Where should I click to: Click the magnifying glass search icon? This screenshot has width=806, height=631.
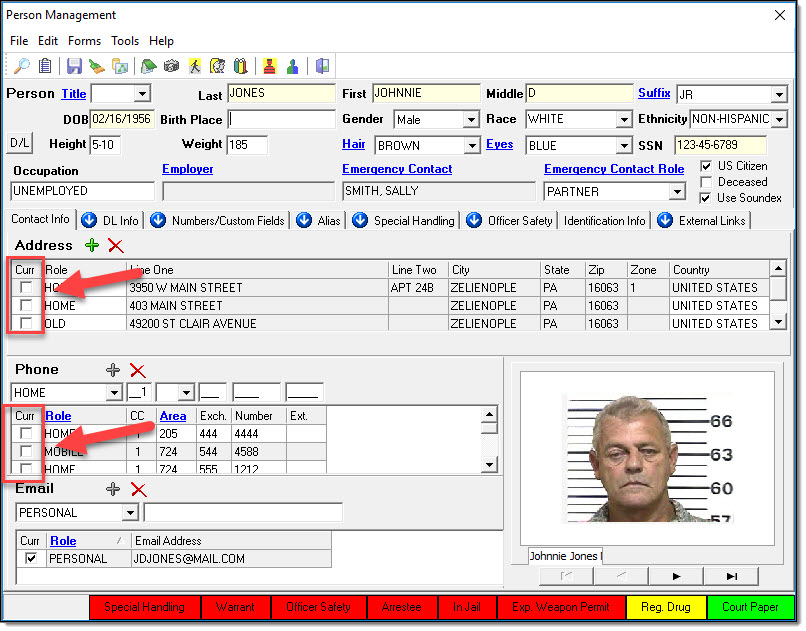tap(21, 66)
